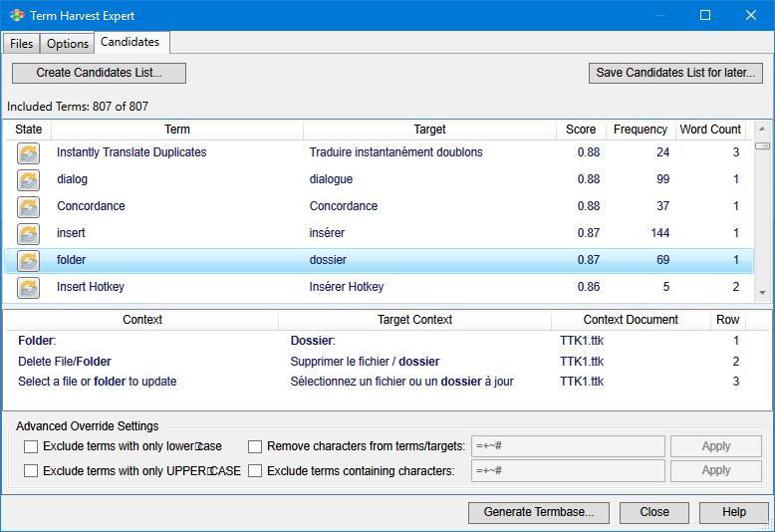Viewport: 775px width, 532px height.
Task: Switch to the Options tab
Action: (67, 44)
